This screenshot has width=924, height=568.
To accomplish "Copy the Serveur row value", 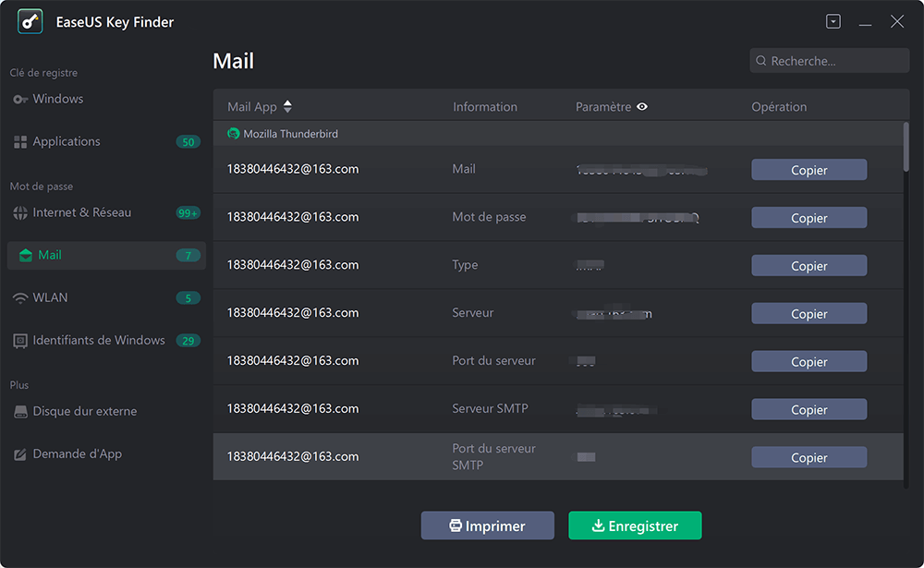I will point(808,313).
